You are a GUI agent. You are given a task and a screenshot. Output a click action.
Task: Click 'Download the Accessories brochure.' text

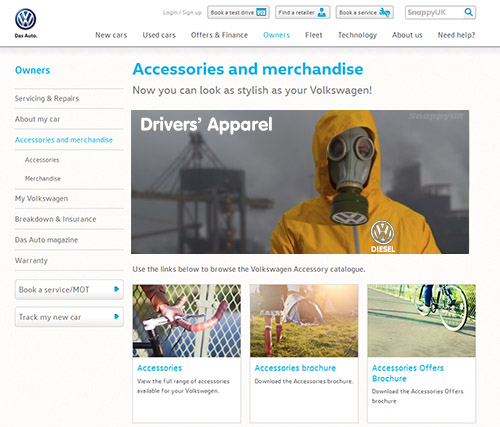click(x=304, y=381)
